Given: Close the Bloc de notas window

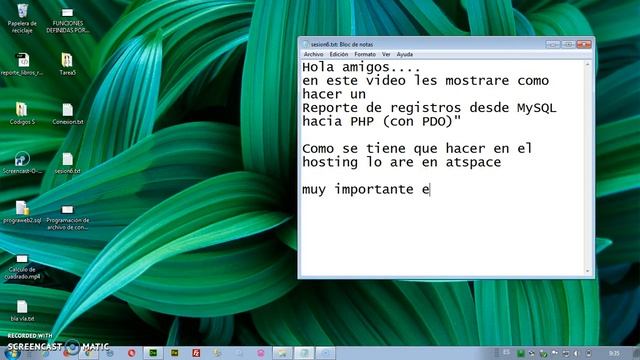Looking at the screenshot, I should [x=584, y=44].
